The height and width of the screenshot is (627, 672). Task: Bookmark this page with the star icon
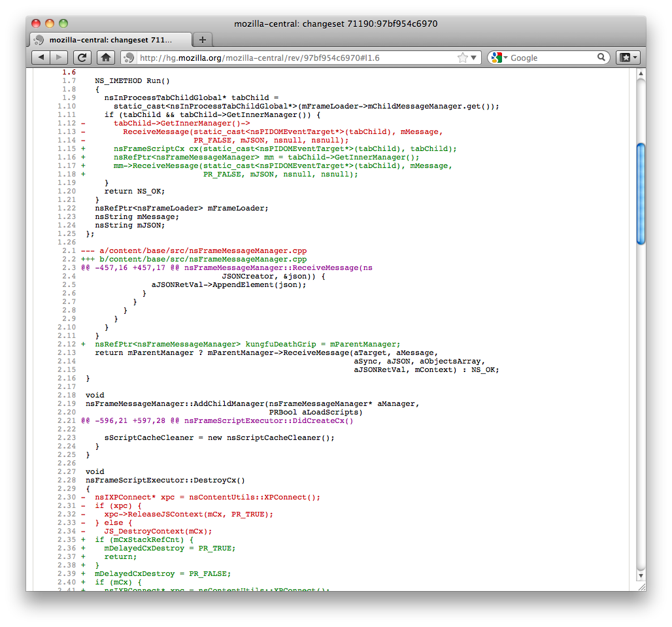click(x=462, y=58)
